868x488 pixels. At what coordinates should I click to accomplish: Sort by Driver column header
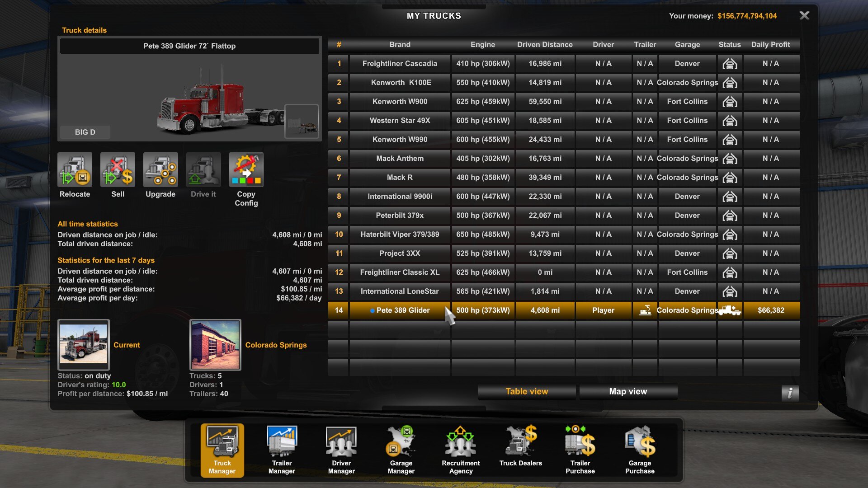603,45
